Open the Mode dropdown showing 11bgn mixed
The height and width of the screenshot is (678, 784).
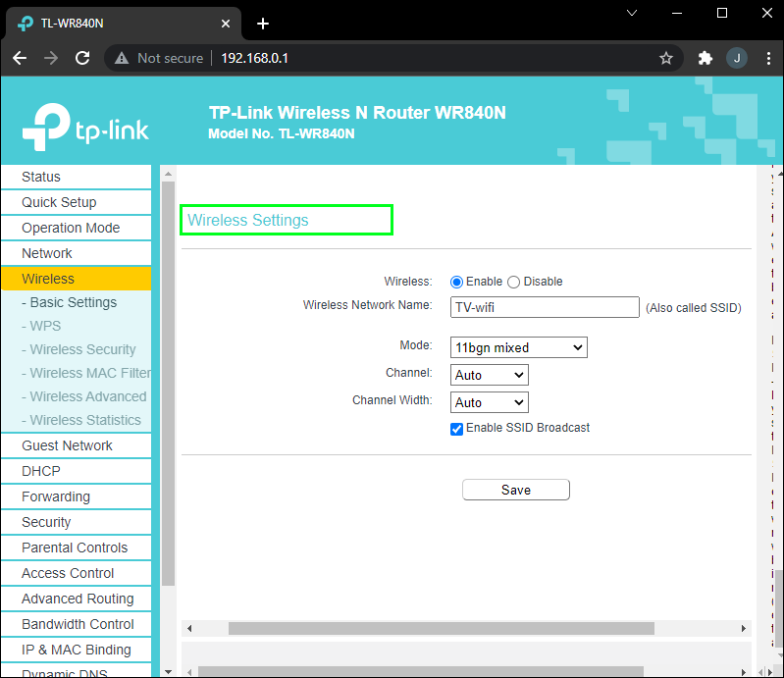click(518, 347)
